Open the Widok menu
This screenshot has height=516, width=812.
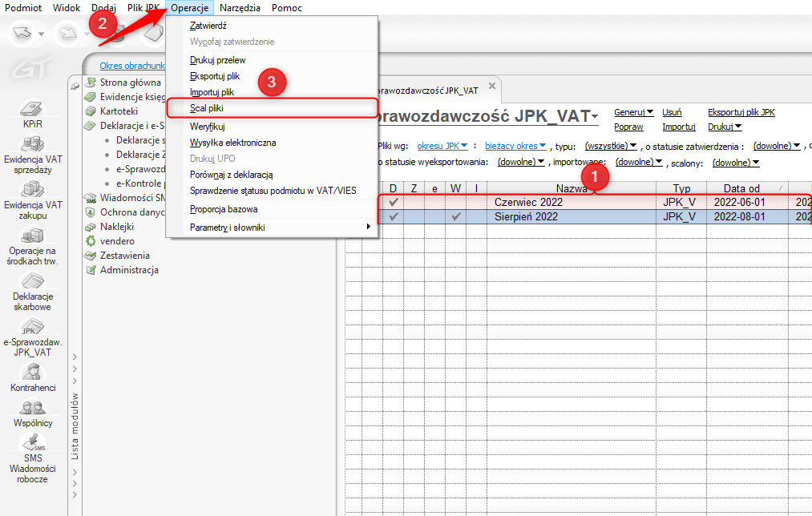point(67,8)
